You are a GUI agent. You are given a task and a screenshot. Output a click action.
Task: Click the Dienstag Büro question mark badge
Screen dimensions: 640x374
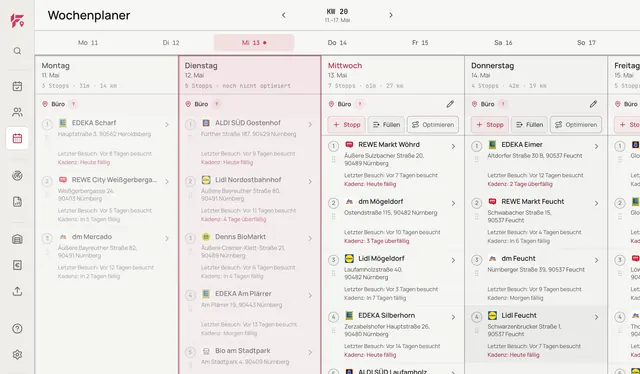[217, 104]
